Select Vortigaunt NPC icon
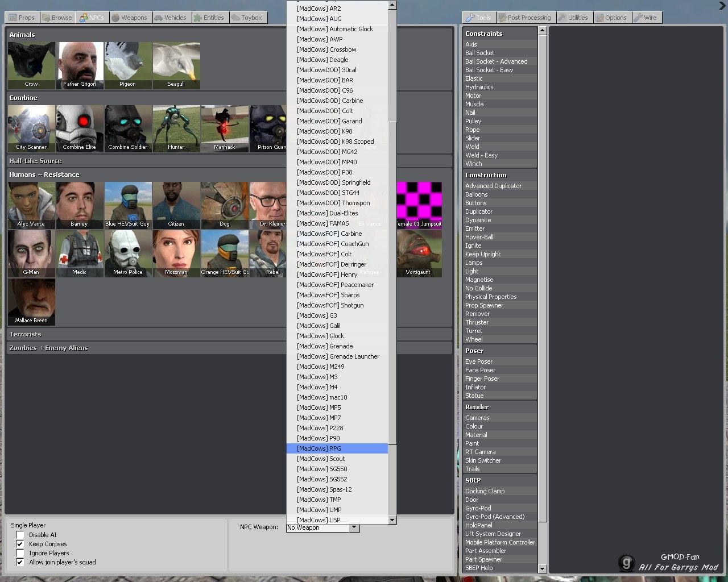The width and height of the screenshot is (728, 582). pos(419,253)
